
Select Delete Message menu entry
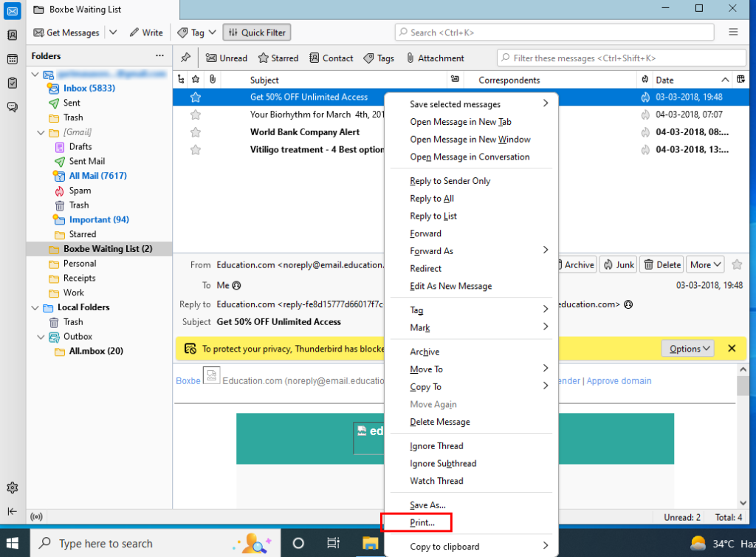click(x=470, y=422)
